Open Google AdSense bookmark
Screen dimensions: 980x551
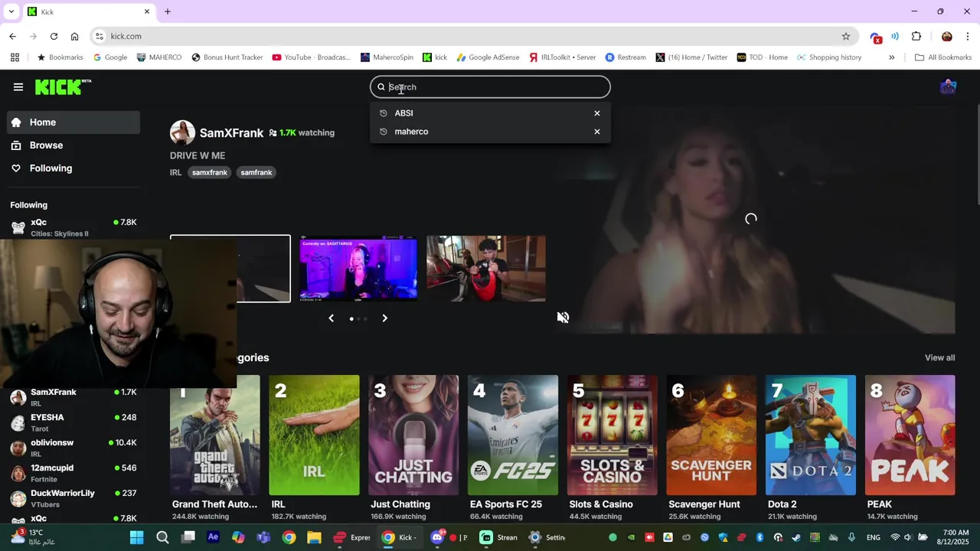click(x=488, y=57)
